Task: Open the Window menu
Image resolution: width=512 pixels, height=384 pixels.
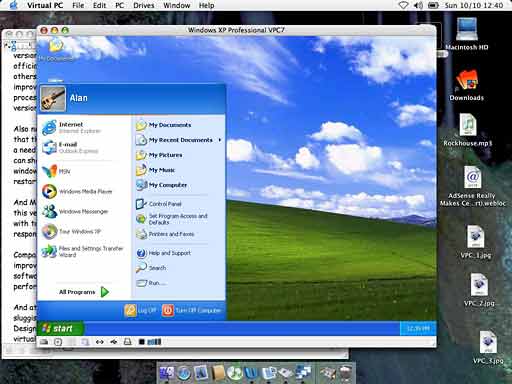Action: 177,5
